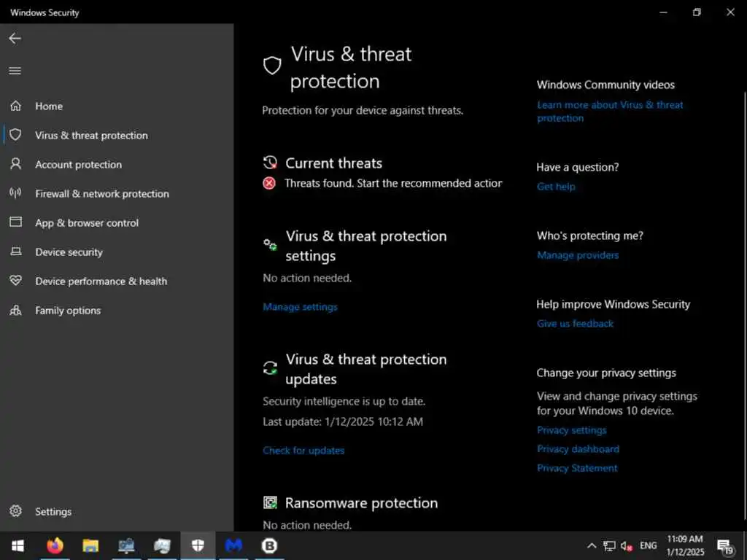This screenshot has width=747, height=560.
Task: Click the Current threats history icon
Action: coord(270,163)
